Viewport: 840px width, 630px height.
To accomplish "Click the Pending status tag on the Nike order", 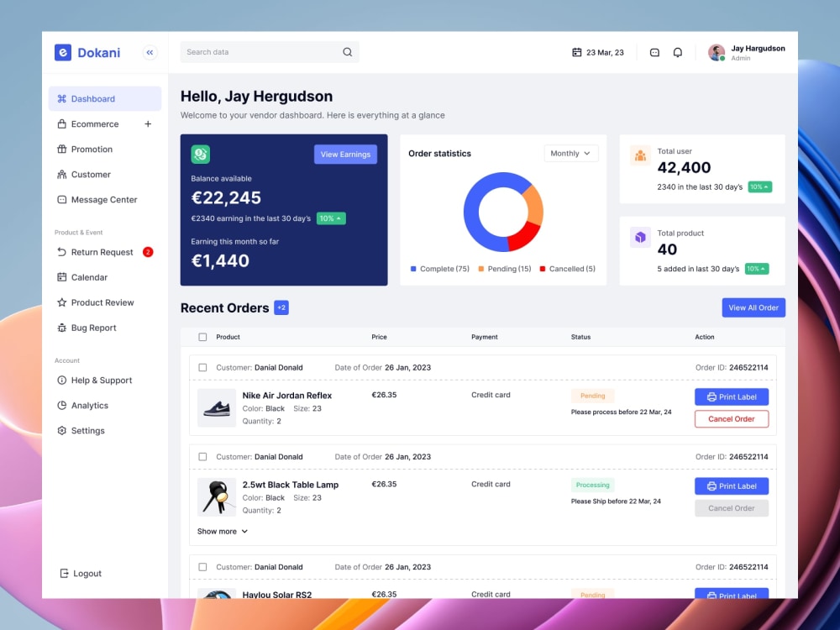I will point(592,396).
